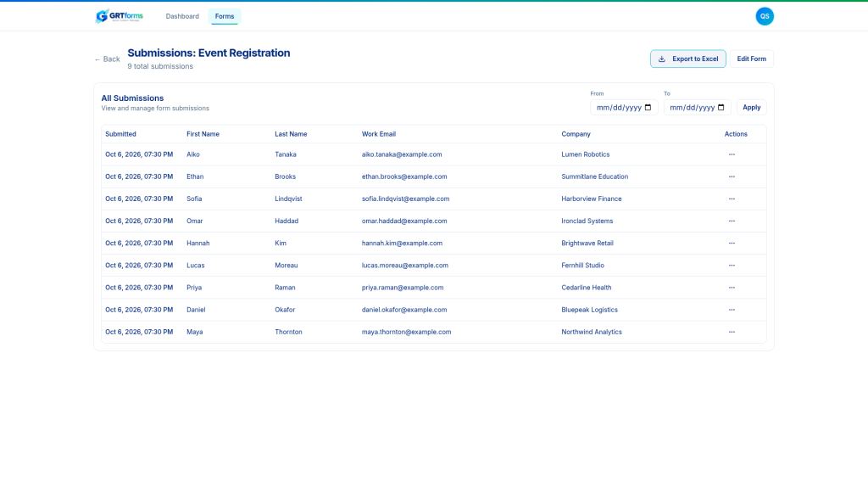Click the Bluepeak Logistics company cell
The width and height of the screenshot is (868, 504).
(x=590, y=310)
